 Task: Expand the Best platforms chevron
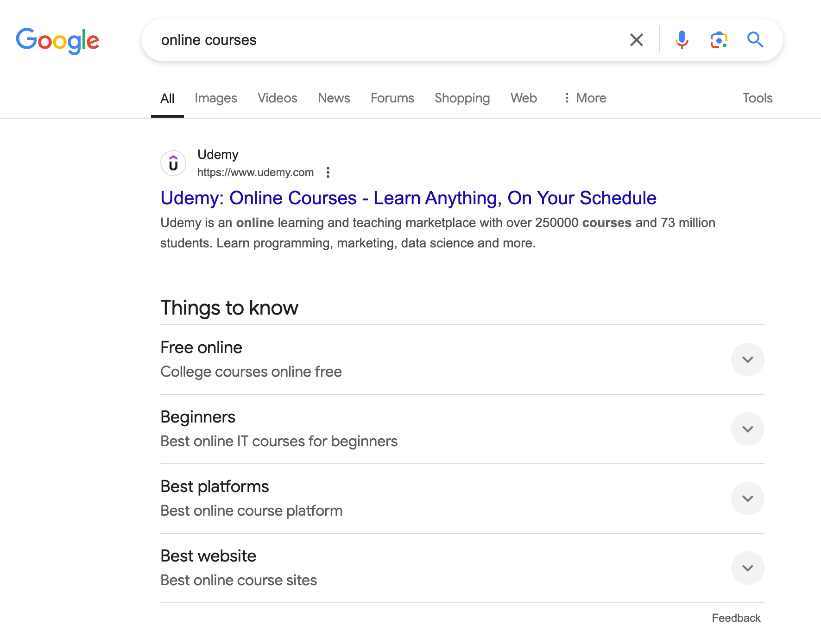point(747,499)
